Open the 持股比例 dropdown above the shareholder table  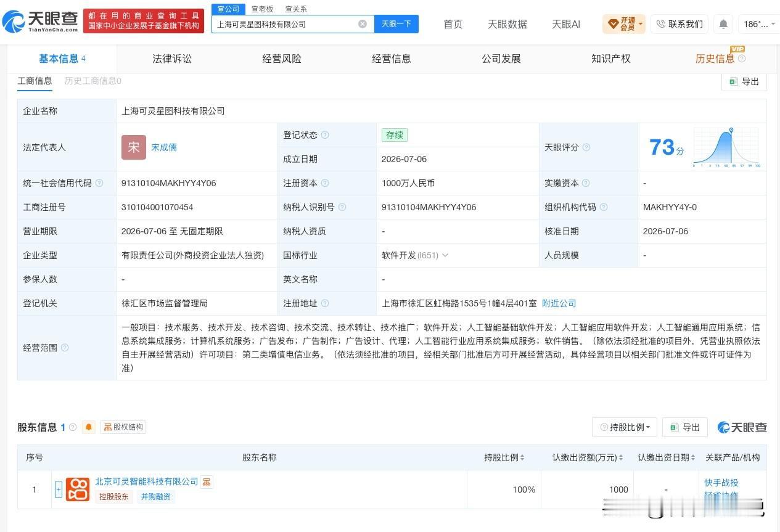[625, 427]
